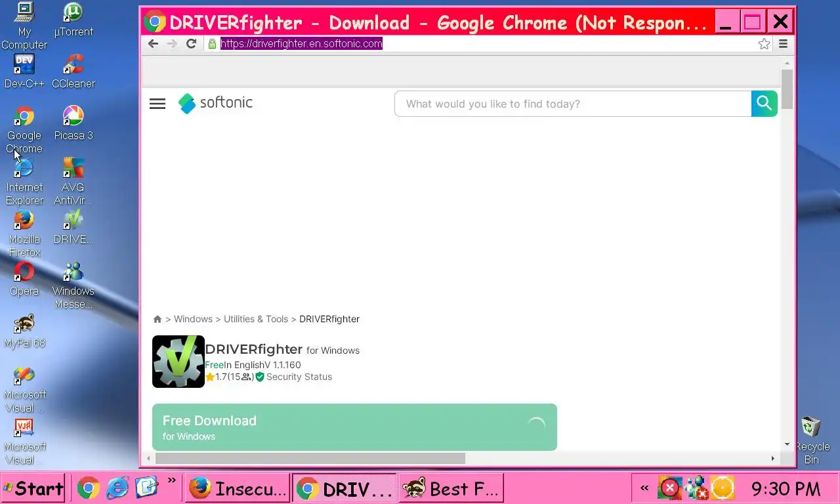Click the DRIVERfighter app logo

coord(178,362)
